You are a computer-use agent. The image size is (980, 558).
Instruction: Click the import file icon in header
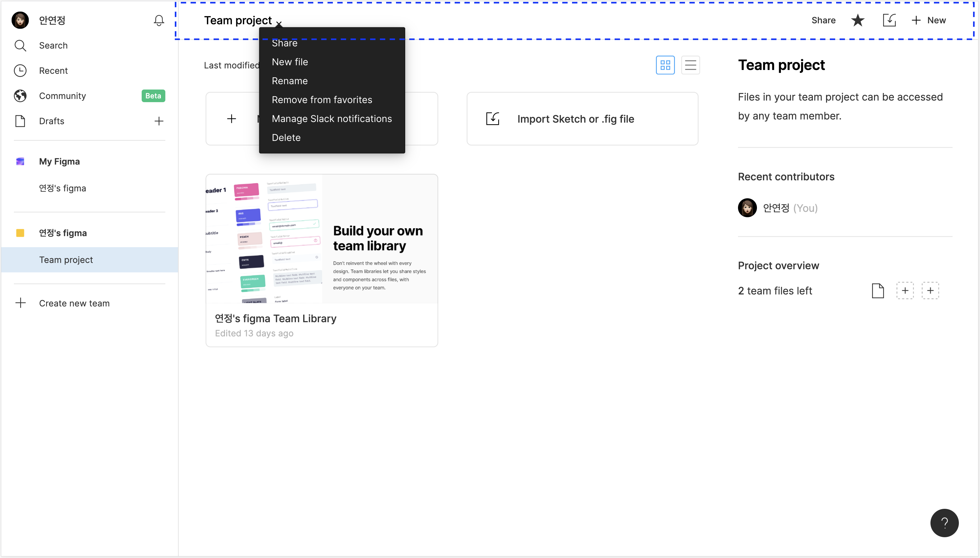(x=889, y=20)
